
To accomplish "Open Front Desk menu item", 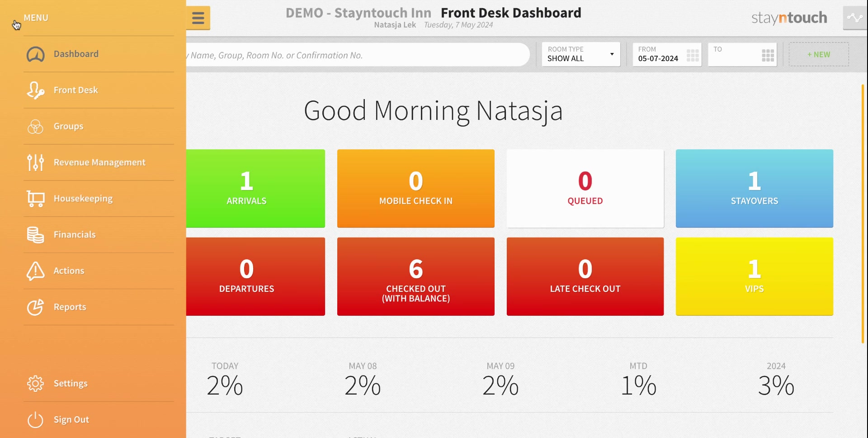I will point(75,90).
